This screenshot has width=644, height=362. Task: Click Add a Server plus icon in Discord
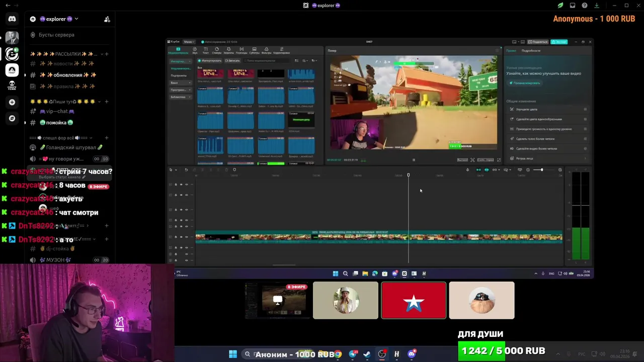(12, 102)
